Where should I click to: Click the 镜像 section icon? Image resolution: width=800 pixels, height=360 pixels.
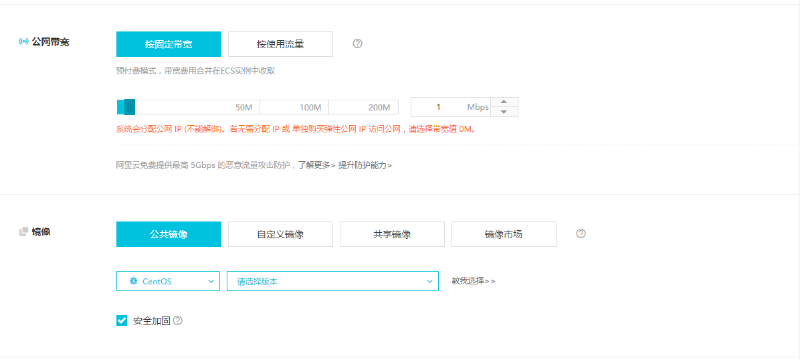pos(23,232)
